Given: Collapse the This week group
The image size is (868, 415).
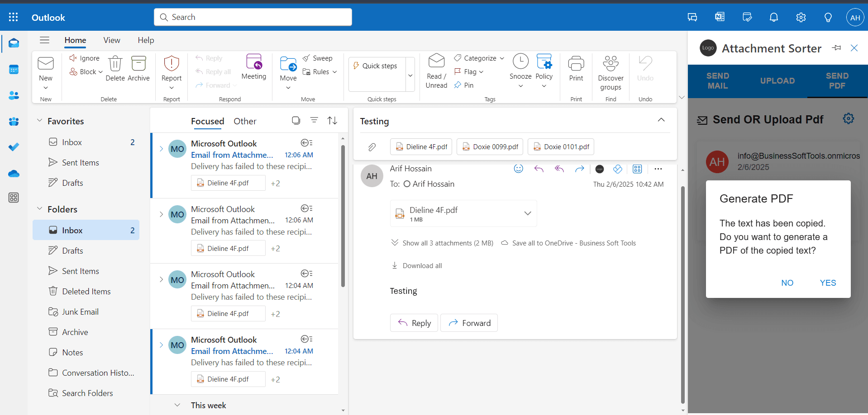Looking at the screenshot, I should tap(177, 405).
